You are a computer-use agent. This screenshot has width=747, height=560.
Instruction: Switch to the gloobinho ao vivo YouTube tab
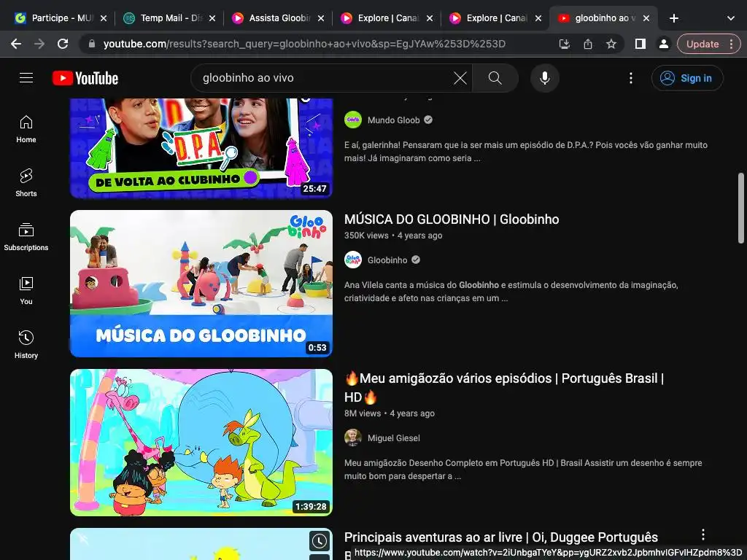point(604,18)
